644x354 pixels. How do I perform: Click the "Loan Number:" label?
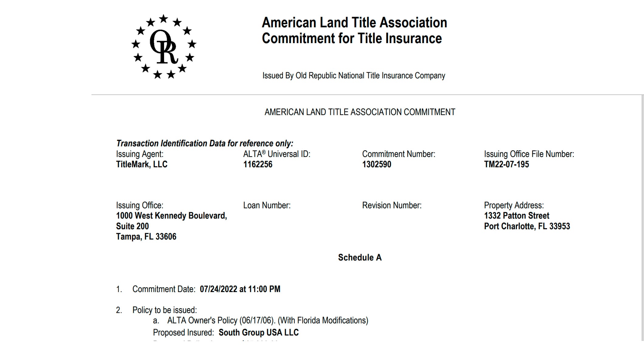(x=267, y=206)
